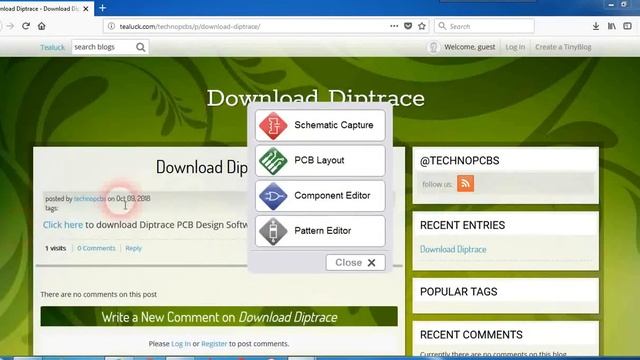Screen dimensions: 640x360
Task: Click the Log in link below comments
Action: (x=181, y=344)
